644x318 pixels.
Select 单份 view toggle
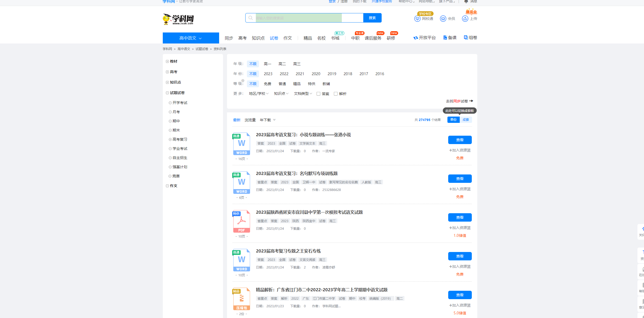pos(453,120)
